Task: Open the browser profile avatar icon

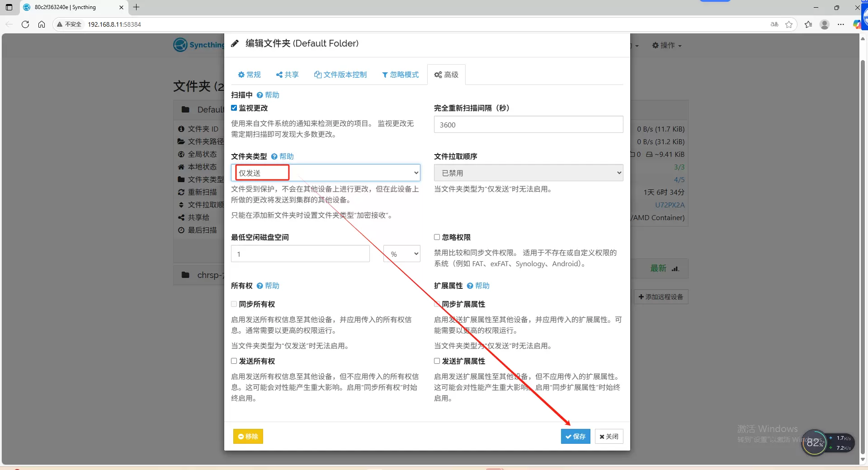Action: pyautogui.click(x=824, y=24)
